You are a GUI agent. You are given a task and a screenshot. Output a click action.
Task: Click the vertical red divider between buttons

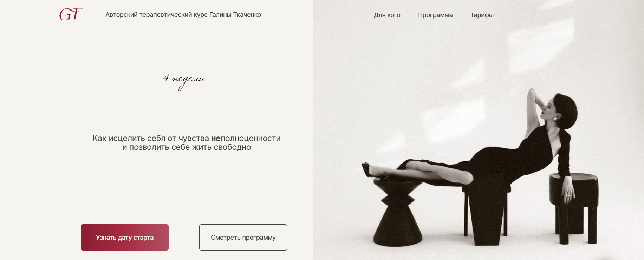click(184, 237)
